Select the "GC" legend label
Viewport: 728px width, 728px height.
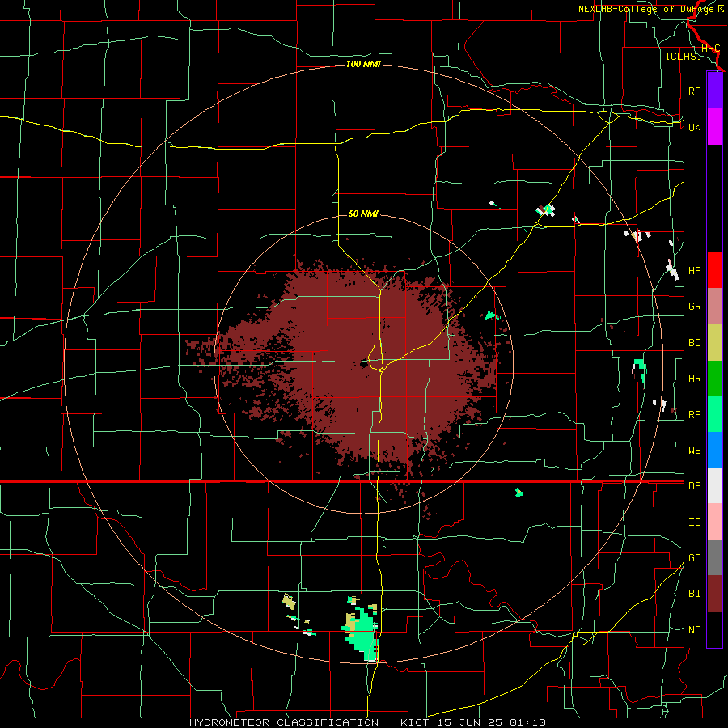coord(694,558)
